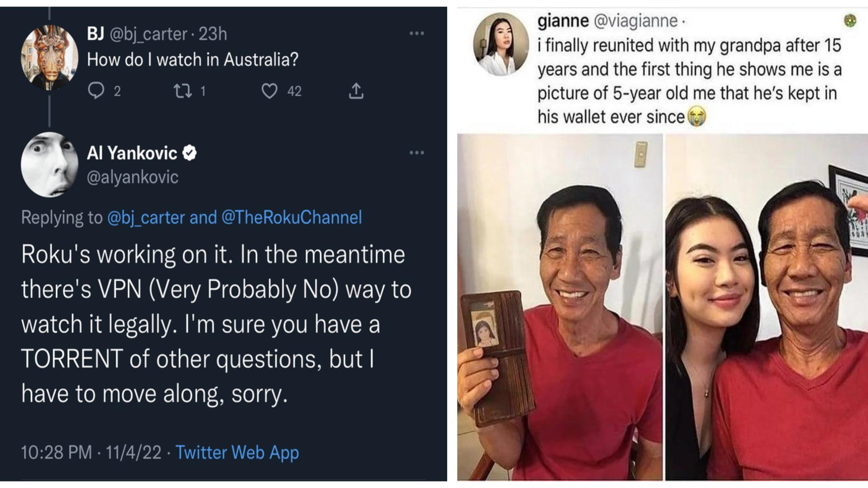The image size is (868, 488).
Task: Click the retweet icon on BJ's tweet
Action: coord(183,91)
